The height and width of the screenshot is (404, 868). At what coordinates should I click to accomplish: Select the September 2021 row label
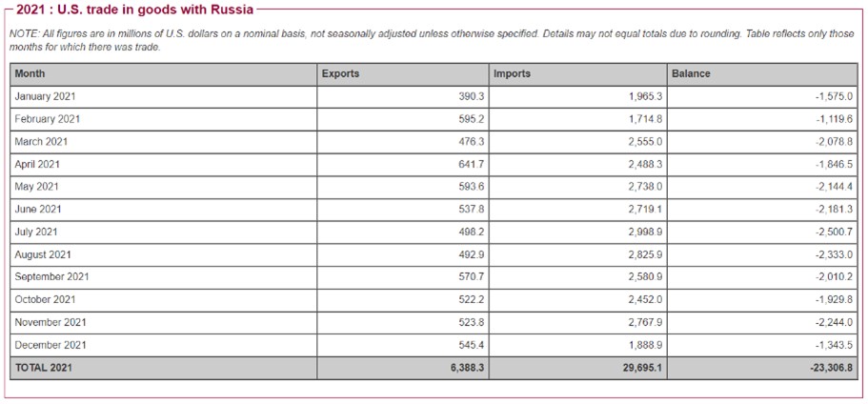coord(51,277)
